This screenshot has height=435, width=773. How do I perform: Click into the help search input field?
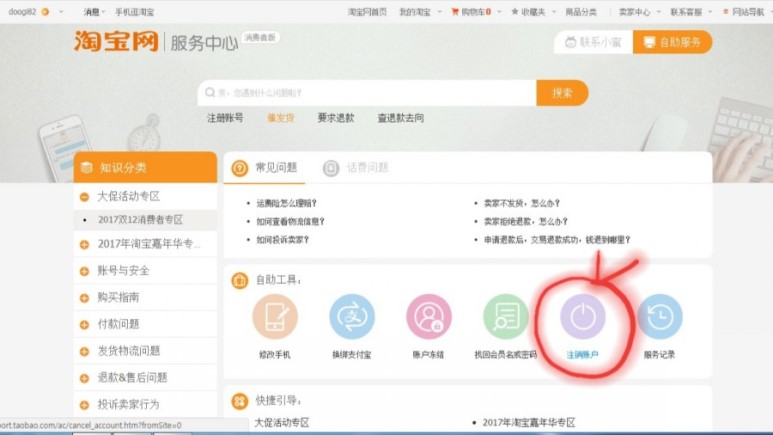[x=367, y=93]
